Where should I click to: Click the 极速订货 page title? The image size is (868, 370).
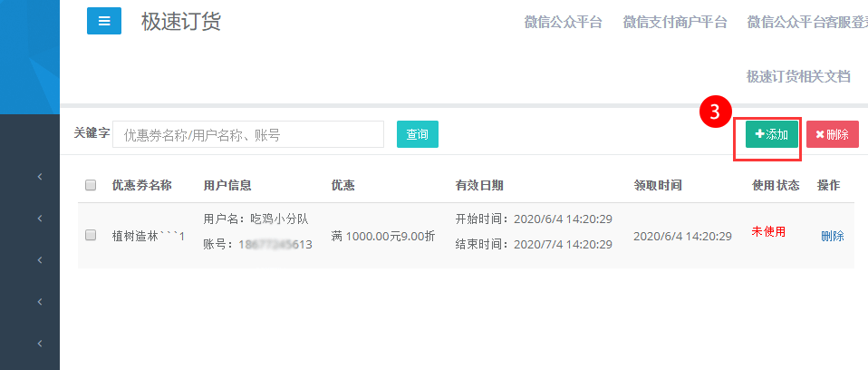point(181,22)
